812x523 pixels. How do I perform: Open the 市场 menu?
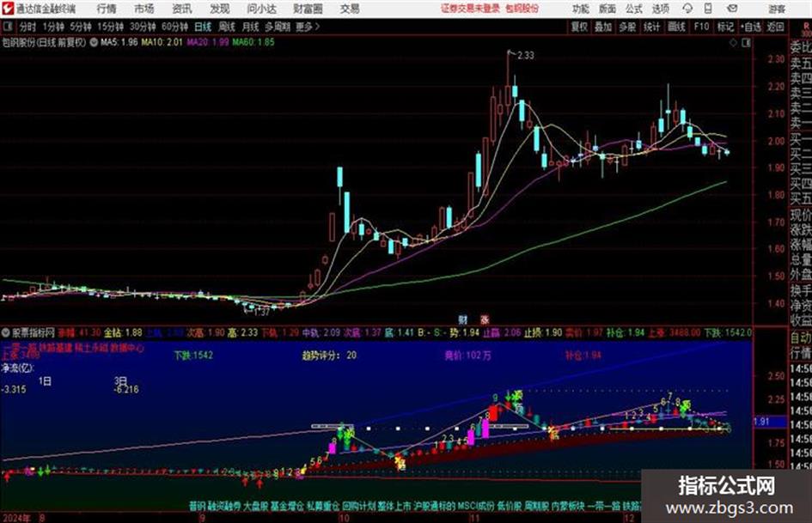click(144, 9)
